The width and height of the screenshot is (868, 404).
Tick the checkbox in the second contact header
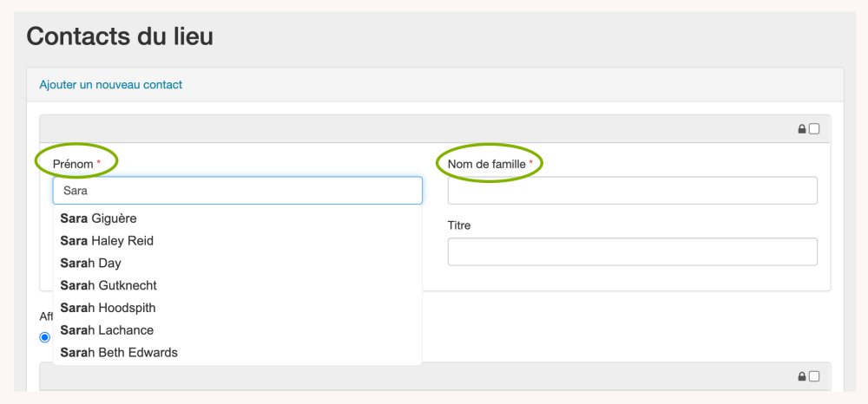coord(814,376)
